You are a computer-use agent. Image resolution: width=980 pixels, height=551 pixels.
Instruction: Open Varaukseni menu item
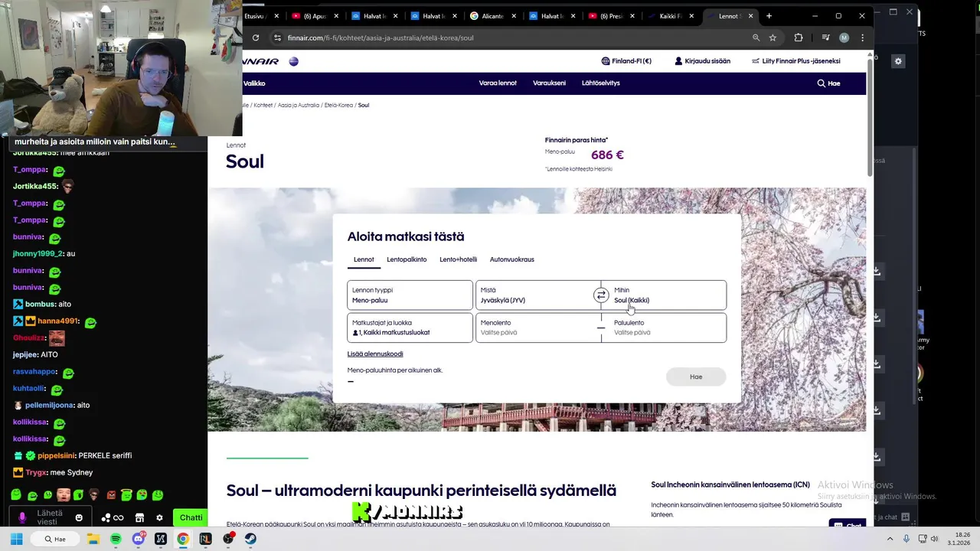pyautogui.click(x=549, y=83)
